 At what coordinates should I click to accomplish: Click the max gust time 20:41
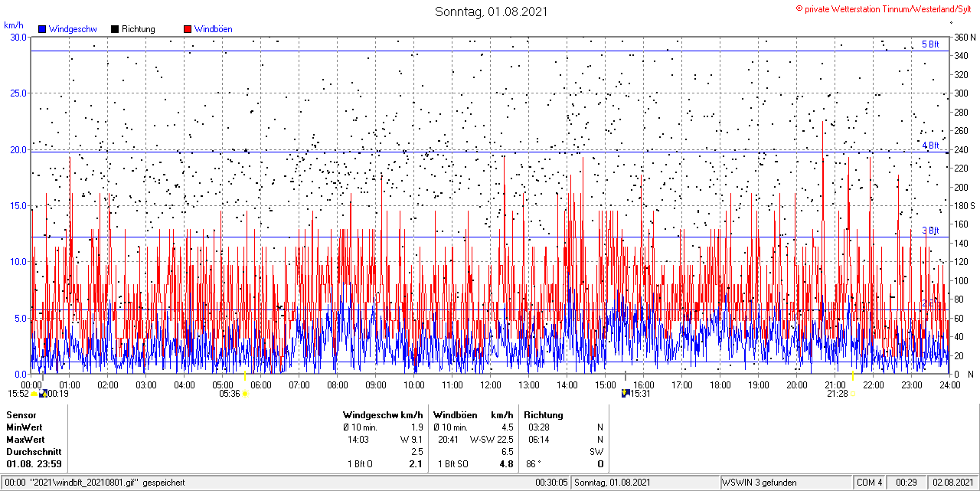pyautogui.click(x=449, y=440)
